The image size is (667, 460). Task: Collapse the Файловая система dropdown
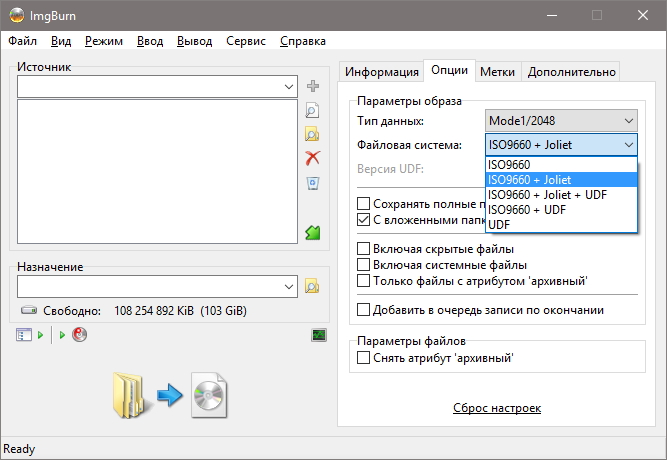click(561, 145)
